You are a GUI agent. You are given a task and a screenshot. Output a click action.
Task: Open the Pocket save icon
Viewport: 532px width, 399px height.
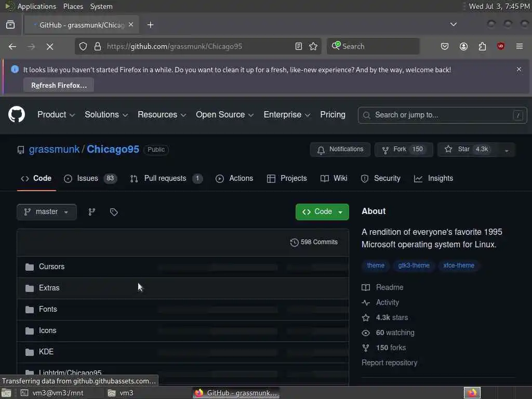pos(445,46)
